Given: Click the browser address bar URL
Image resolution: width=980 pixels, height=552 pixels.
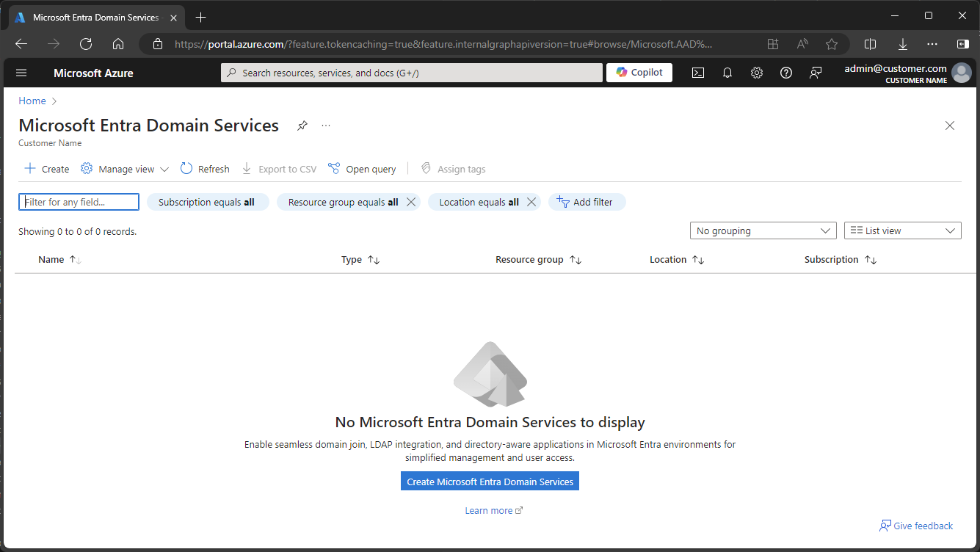Looking at the screenshot, I should [443, 44].
